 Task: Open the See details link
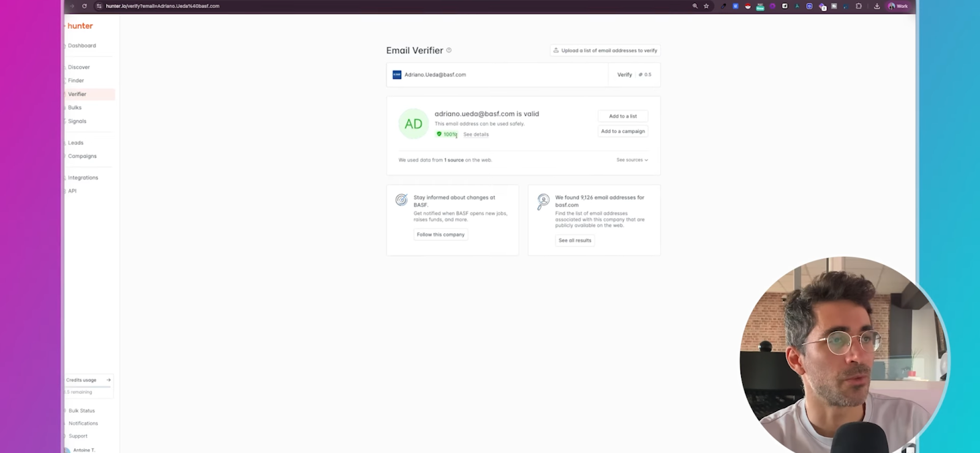(x=476, y=134)
